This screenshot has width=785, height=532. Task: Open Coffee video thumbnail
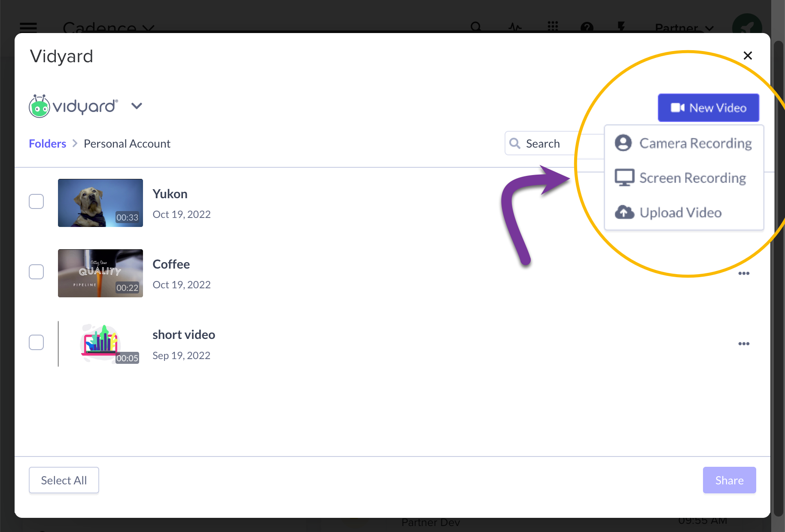[x=100, y=273]
